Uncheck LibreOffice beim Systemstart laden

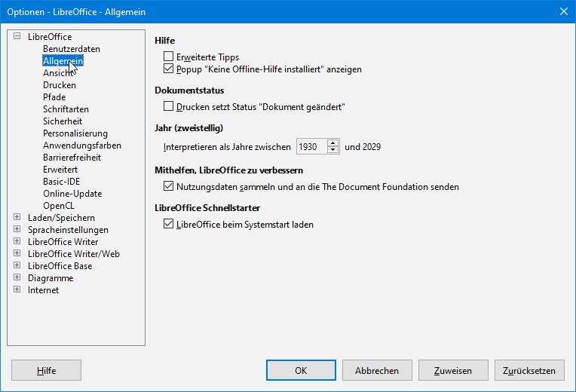168,224
